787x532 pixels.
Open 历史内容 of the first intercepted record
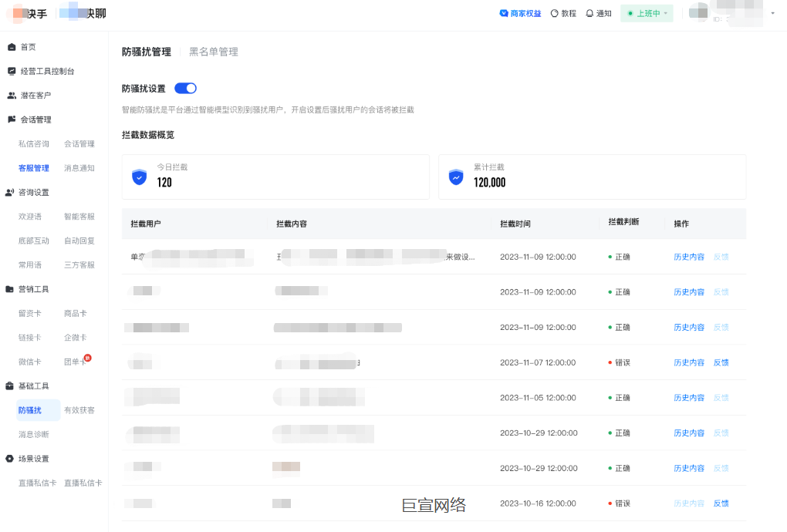tap(688, 257)
